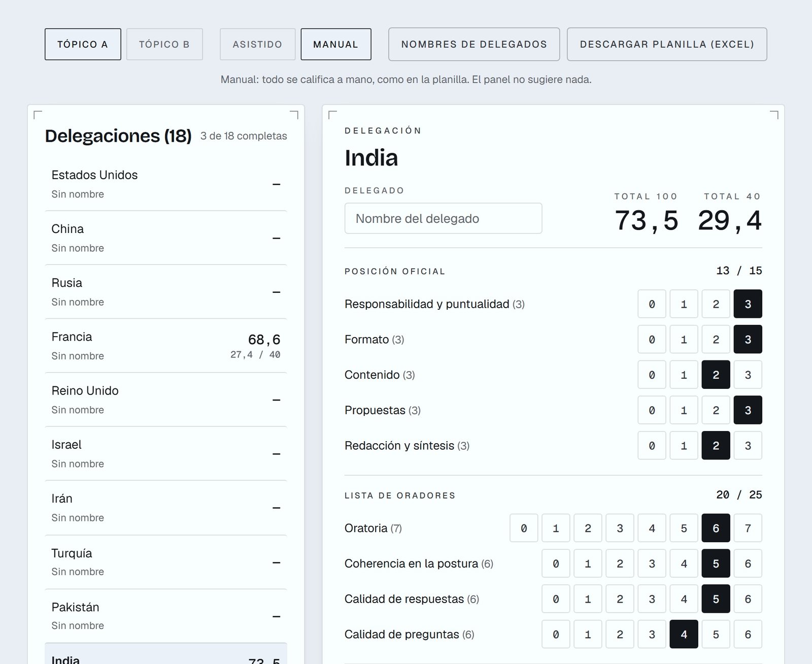
Task: Set Redacción y síntesis to 1
Action: tap(684, 446)
